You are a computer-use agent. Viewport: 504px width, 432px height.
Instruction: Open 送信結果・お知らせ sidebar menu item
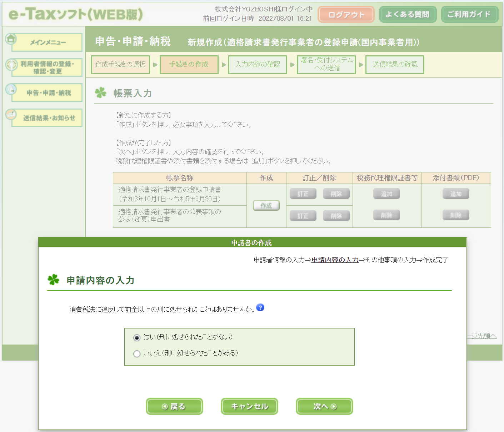pyautogui.click(x=47, y=118)
